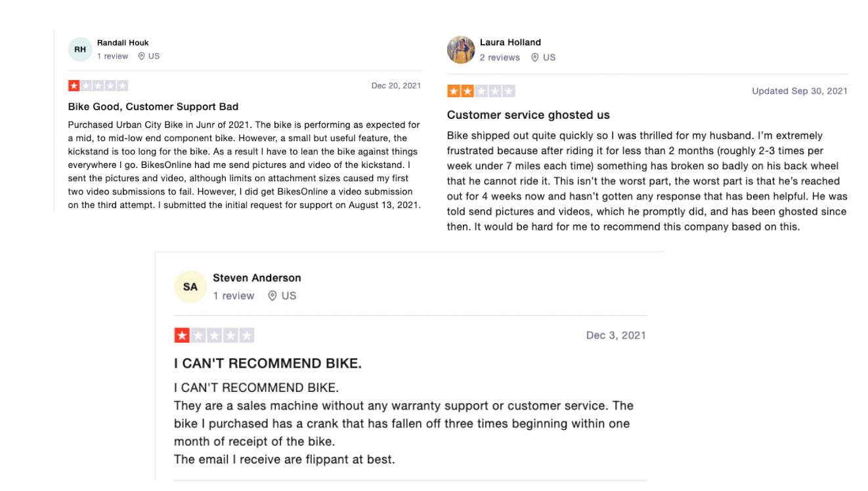
Task: Open Laura Holland's reviewer profile name
Action: (x=510, y=43)
